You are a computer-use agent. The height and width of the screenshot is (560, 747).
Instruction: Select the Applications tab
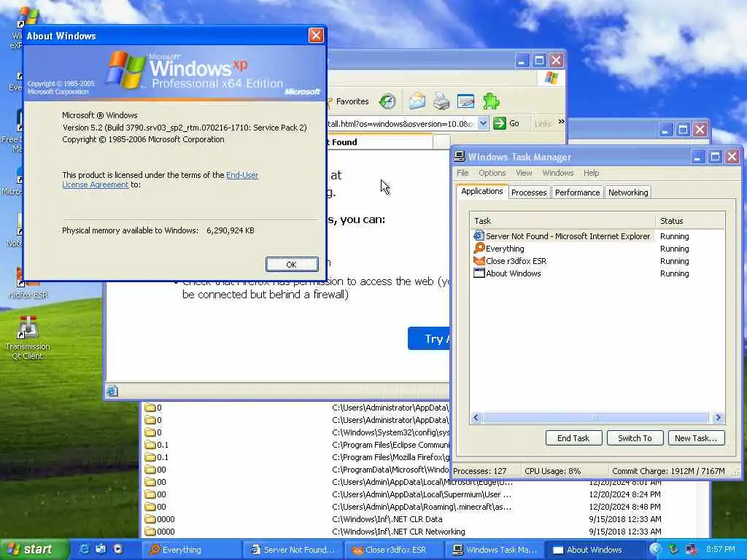click(x=481, y=191)
